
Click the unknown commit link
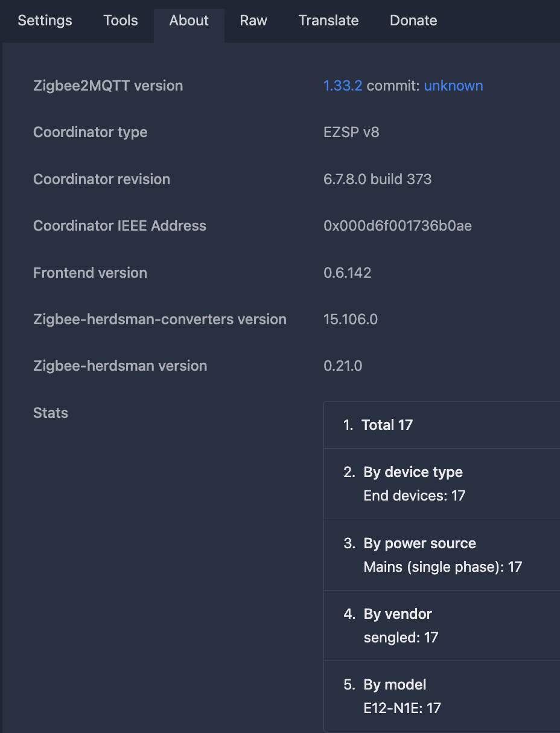tap(453, 86)
